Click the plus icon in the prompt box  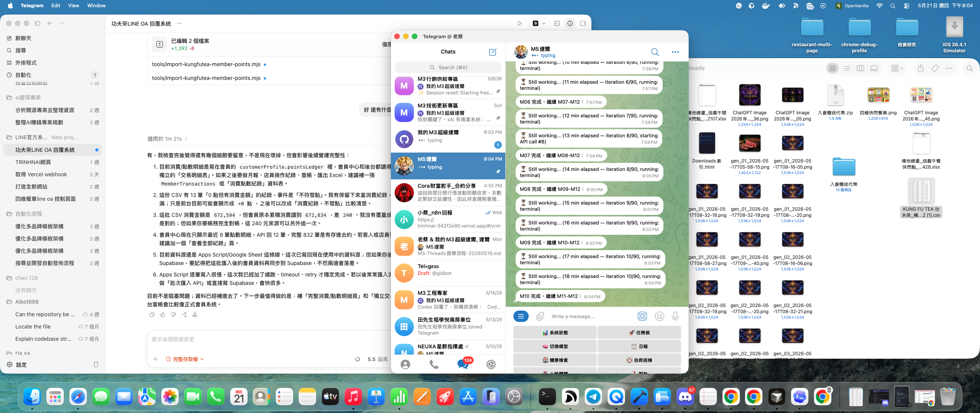point(155,359)
